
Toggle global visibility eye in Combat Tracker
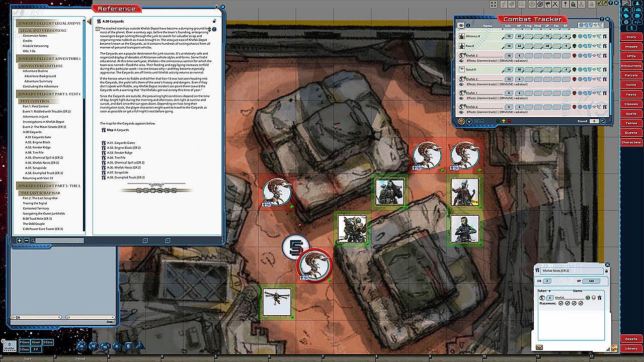(x=461, y=25)
